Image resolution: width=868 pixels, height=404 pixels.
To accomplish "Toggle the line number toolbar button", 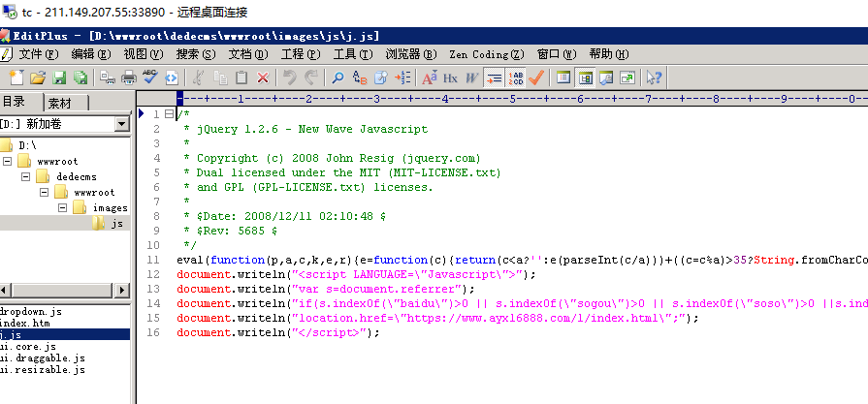I will pos(515,78).
